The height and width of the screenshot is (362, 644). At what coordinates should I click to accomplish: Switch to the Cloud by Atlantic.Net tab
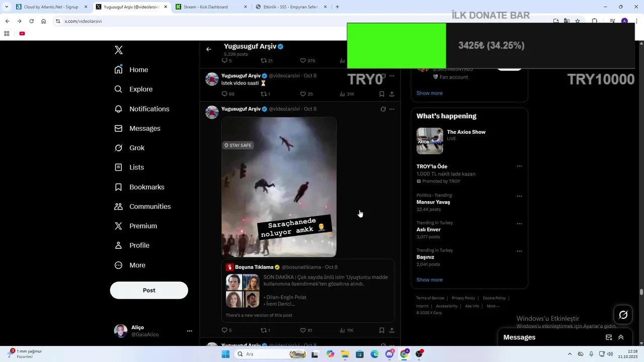[x=51, y=7]
